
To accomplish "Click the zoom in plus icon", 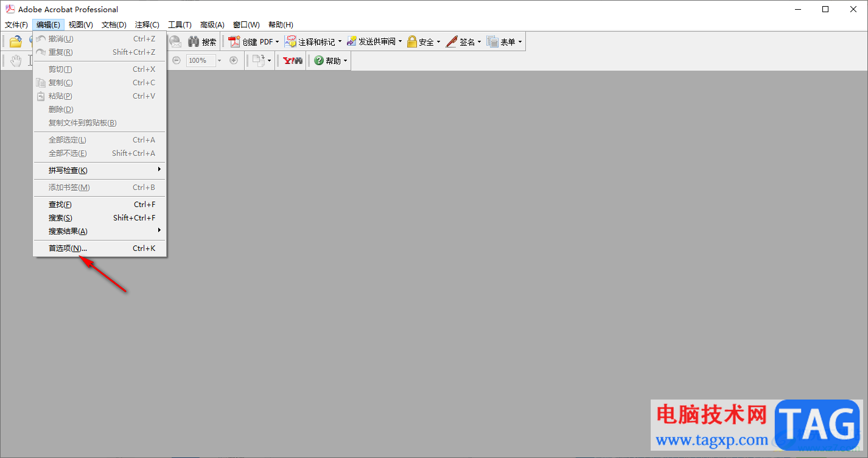I will (x=234, y=60).
